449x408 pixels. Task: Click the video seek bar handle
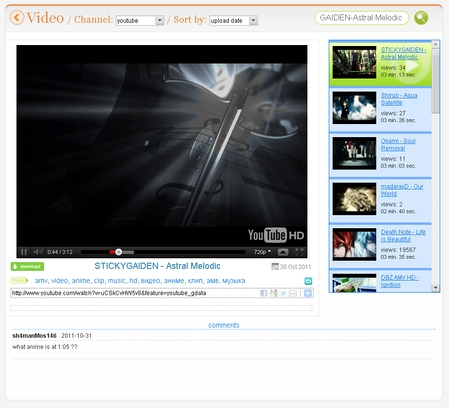coord(119,252)
